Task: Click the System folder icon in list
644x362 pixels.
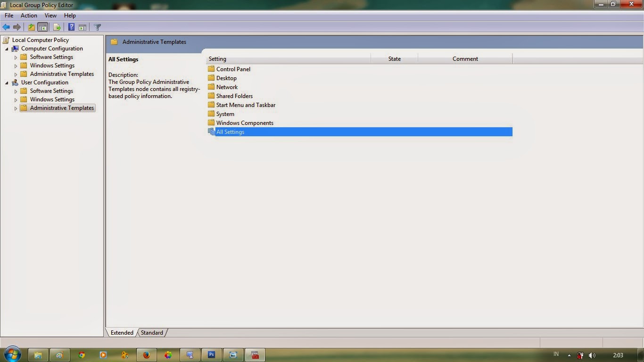Action: [211, 114]
